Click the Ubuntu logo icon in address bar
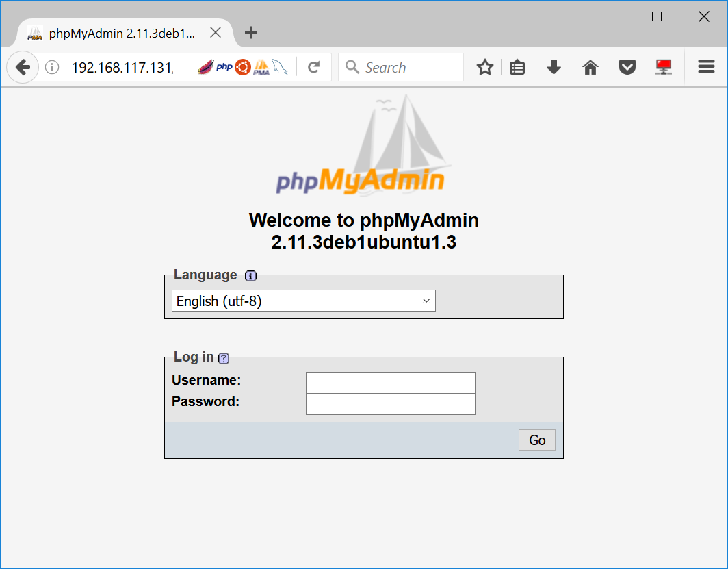The width and height of the screenshot is (728, 569). [243, 67]
